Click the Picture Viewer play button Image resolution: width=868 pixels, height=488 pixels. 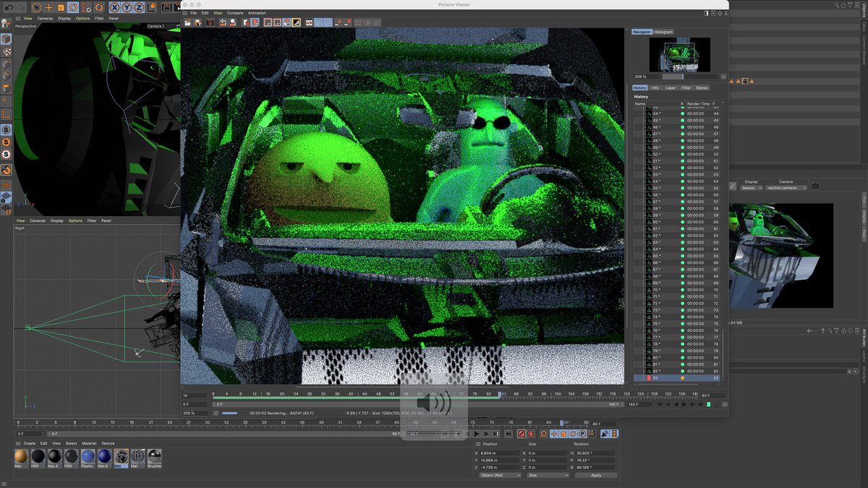coord(684,404)
